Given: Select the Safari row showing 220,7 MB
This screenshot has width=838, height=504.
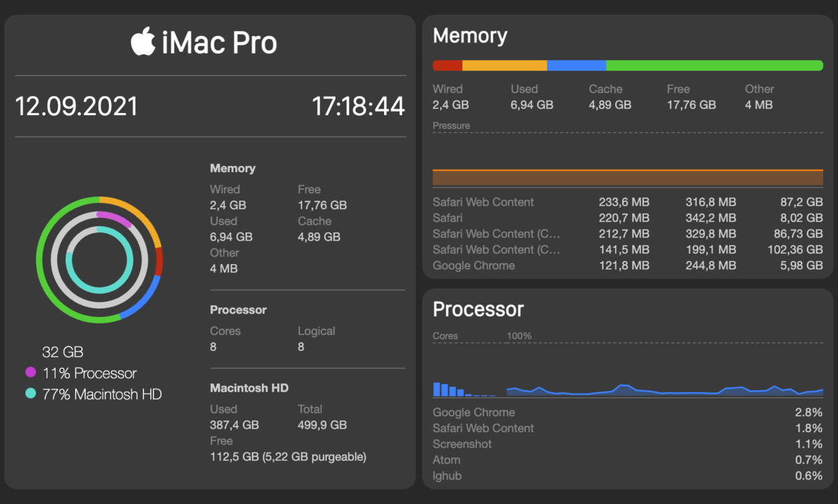Looking at the screenshot, I should [628, 218].
